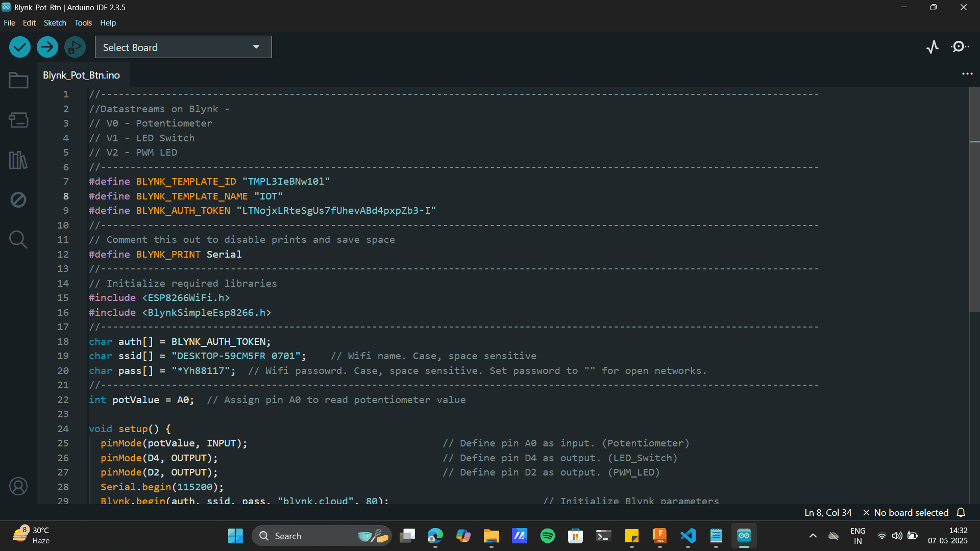The width and height of the screenshot is (980, 551).
Task: Open the Help menu
Action: pos(108,23)
